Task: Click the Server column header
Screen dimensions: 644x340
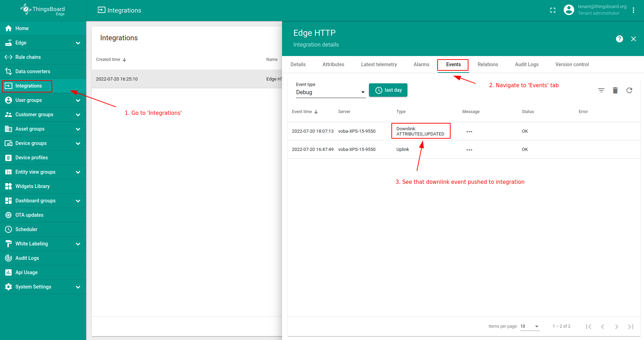Action: click(x=344, y=112)
